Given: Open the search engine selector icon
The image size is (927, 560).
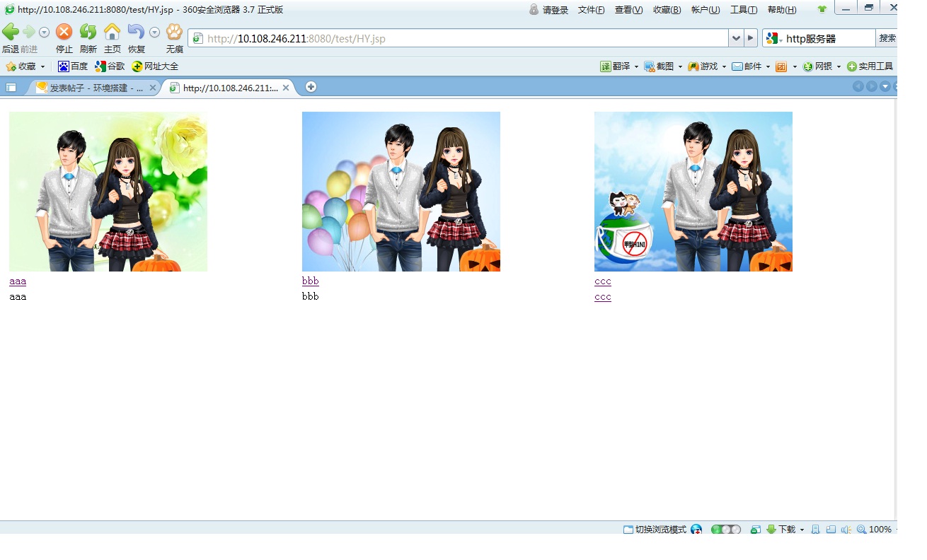Looking at the screenshot, I should (x=773, y=38).
